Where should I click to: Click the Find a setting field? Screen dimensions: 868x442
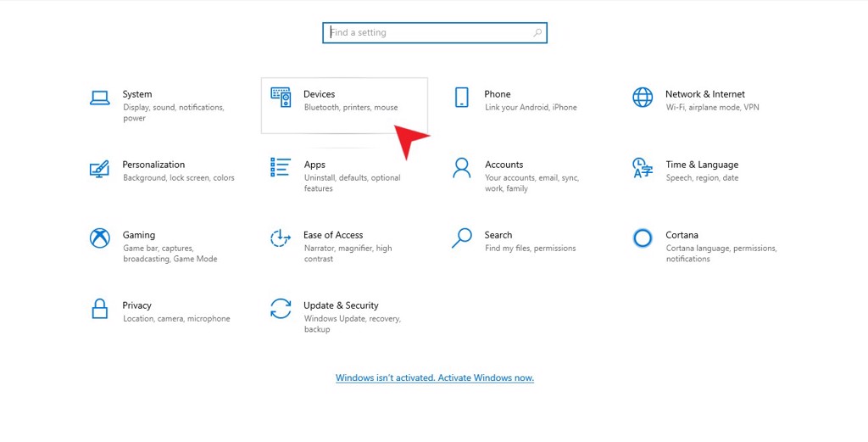pos(435,33)
